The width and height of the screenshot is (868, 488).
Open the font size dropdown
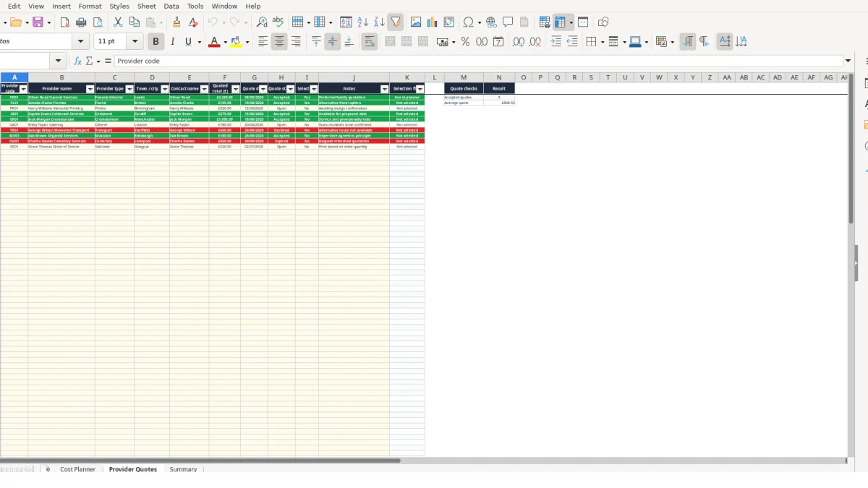(x=135, y=42)
